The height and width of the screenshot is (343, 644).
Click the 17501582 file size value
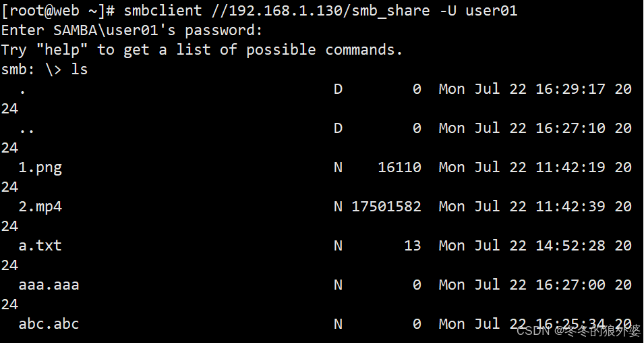pyautogui.click(x=386, y=207)
